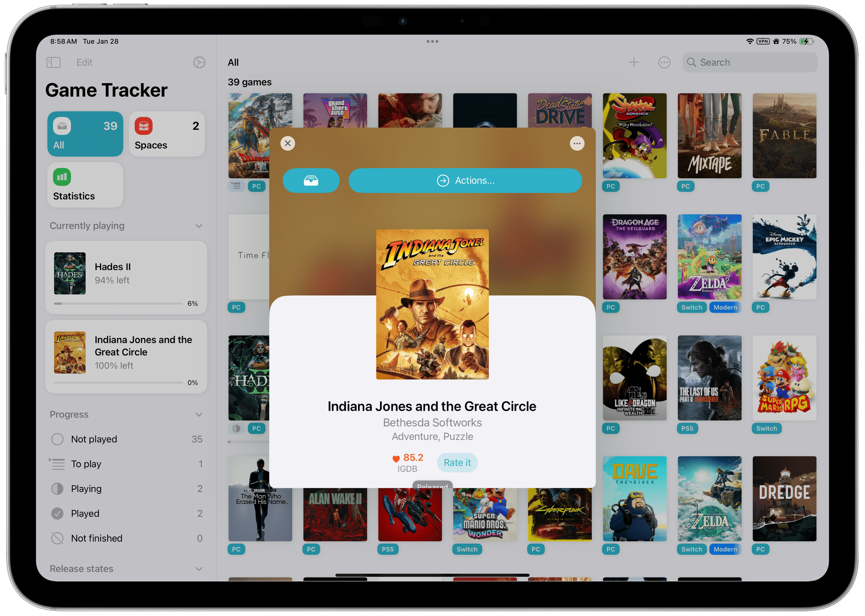Collapse the Progress section chevron

pos(199,414)
